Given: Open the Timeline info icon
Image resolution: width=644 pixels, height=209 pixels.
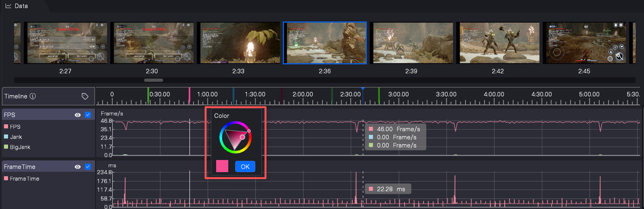Looking at the screenshot, I should (33, 96).
